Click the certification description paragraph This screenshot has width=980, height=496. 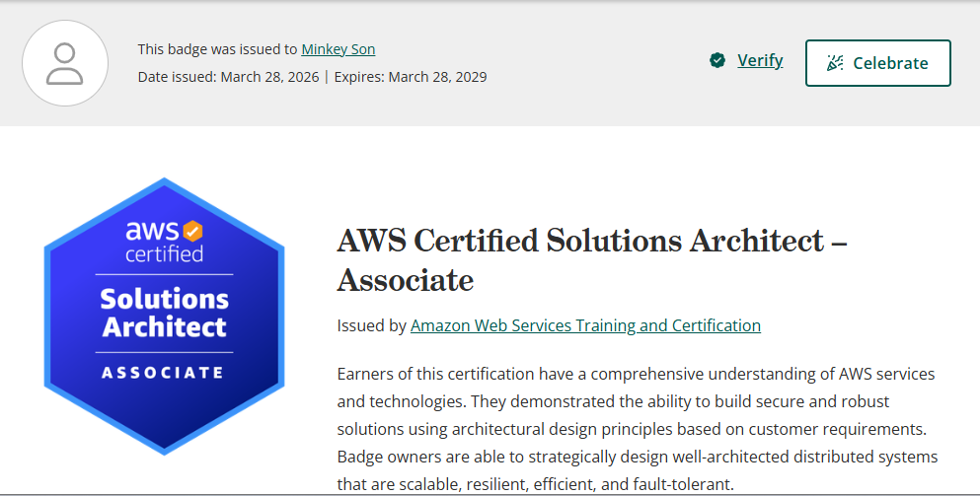pos(638,429)
